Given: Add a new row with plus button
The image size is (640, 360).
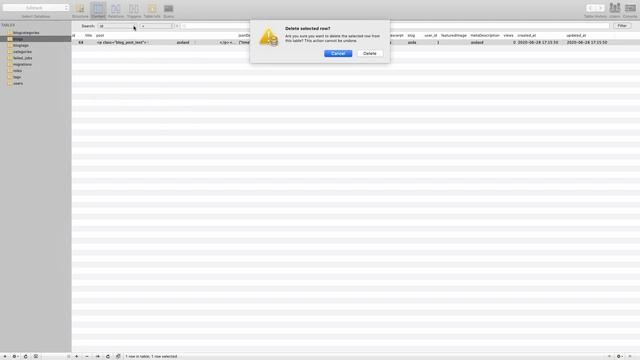Looking at the screenshot, I should tap(76, 356).
